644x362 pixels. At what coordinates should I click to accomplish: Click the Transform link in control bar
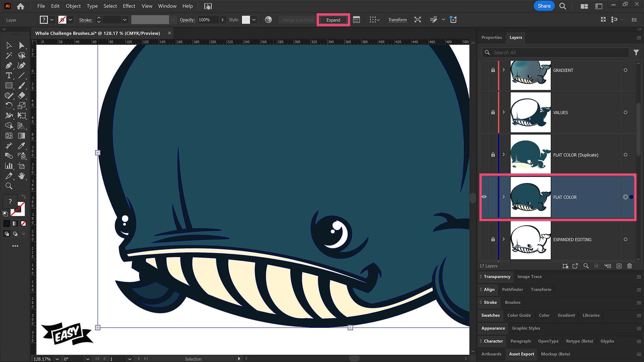(397, 20)
